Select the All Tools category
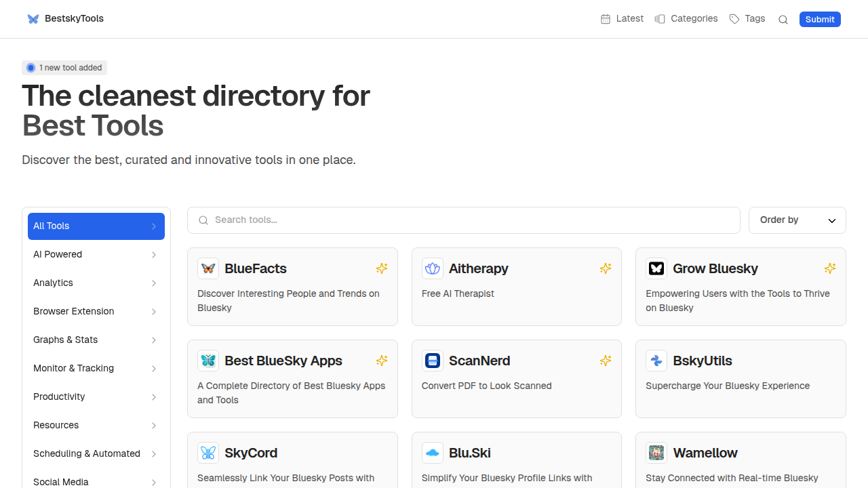 tap(96, 226)
